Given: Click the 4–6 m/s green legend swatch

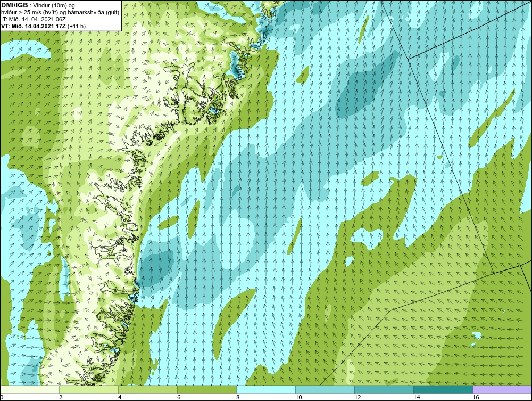Looking at the screenshot, I should click(x=148, y=389).
